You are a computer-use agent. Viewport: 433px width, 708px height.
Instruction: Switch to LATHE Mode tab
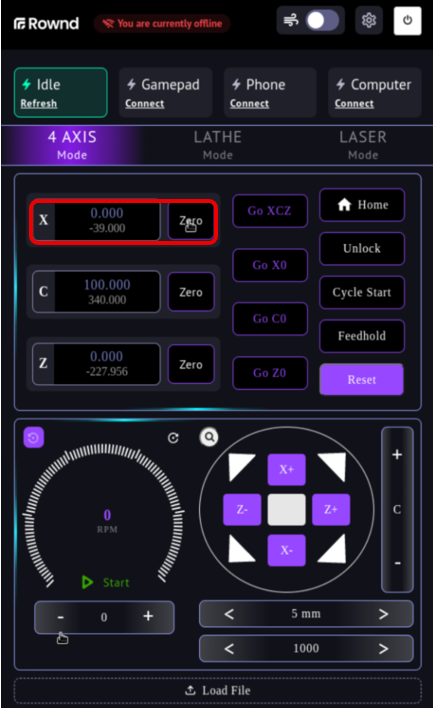coord(218,145)
